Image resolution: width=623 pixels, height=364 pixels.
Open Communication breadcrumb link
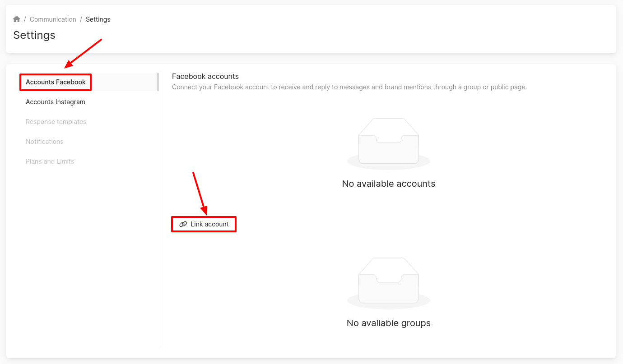(x=53, y=19)
